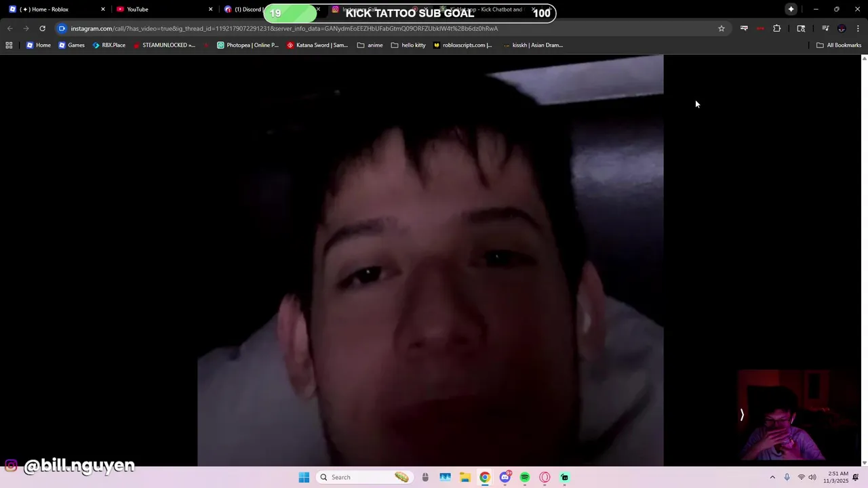Open the mouse utility taskbar icon
The image size is (868, 488).
click(x=425, y=477)
